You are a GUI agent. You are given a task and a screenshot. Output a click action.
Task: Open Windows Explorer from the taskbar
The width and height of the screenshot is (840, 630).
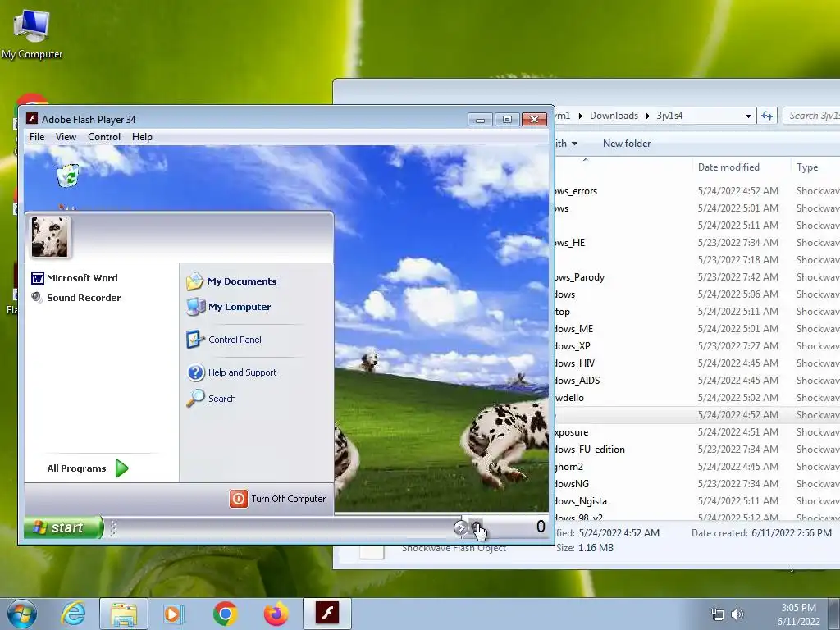pos(124,614)
